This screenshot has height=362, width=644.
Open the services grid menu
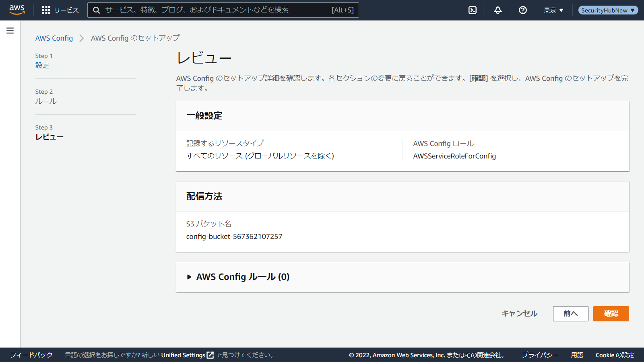(46, 10)
